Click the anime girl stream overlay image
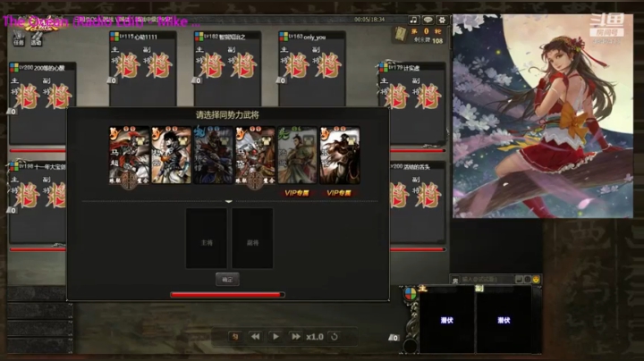Image resolution: width=644 pixels, height=361 pixels. tap(543, 116)
